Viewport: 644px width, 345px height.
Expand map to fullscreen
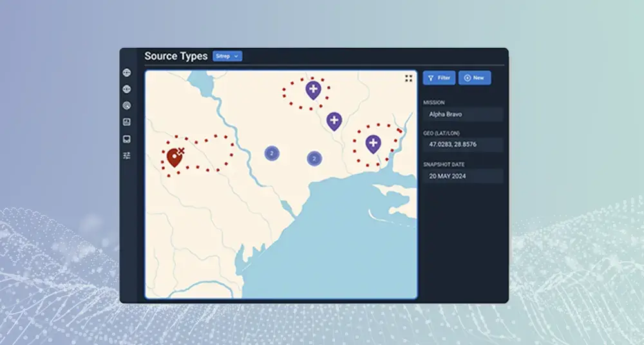[x=408, y=79]
